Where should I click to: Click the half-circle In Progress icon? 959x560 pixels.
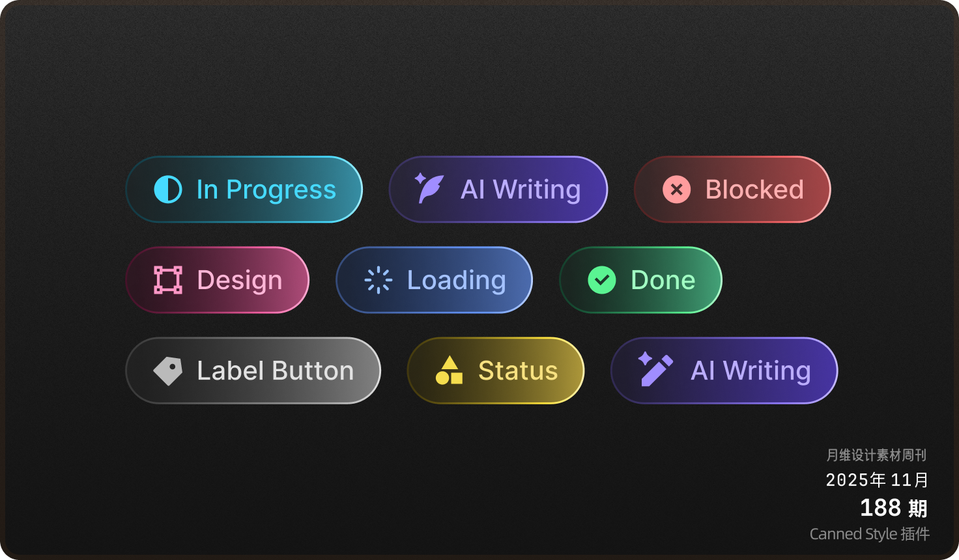pos(168,189)
